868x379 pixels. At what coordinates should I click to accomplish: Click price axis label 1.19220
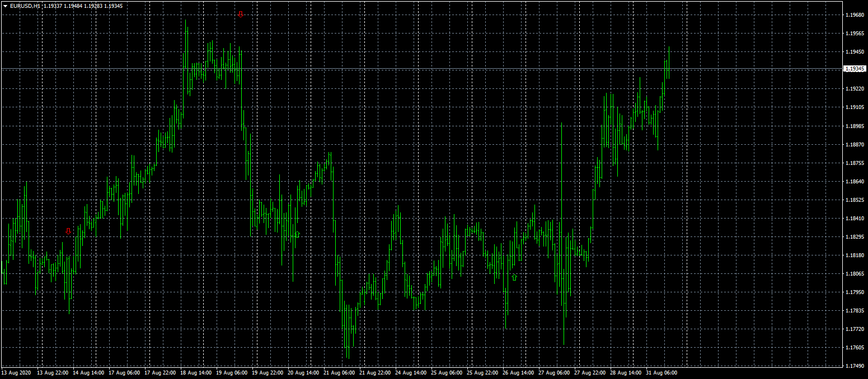tap(854, 89)
